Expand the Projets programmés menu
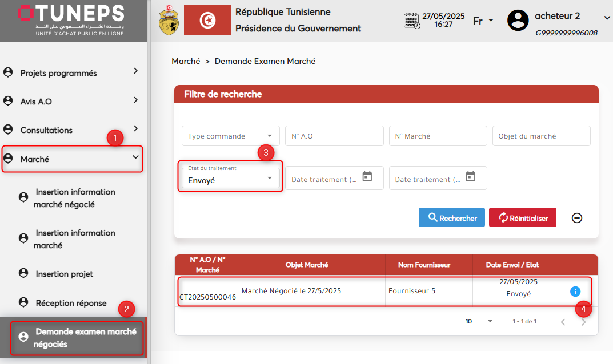Viewport: 613px width, 364px height. click(71, 73)
